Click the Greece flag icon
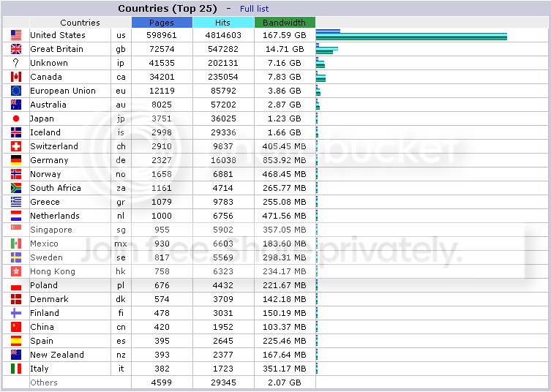 pyautogui.click(x=16, y=202)
